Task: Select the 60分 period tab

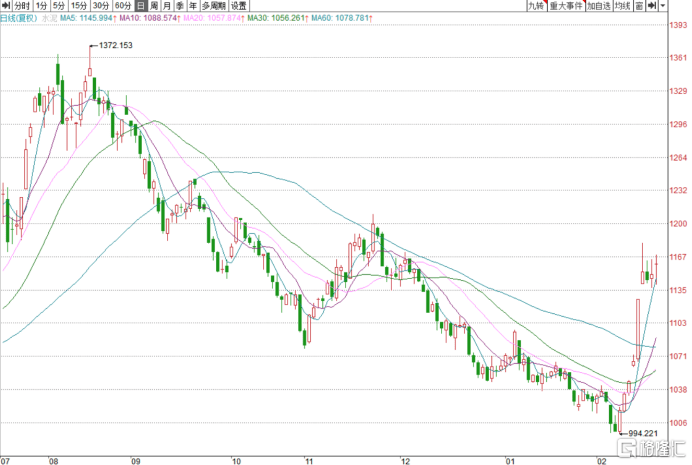Action: (122, 6)
